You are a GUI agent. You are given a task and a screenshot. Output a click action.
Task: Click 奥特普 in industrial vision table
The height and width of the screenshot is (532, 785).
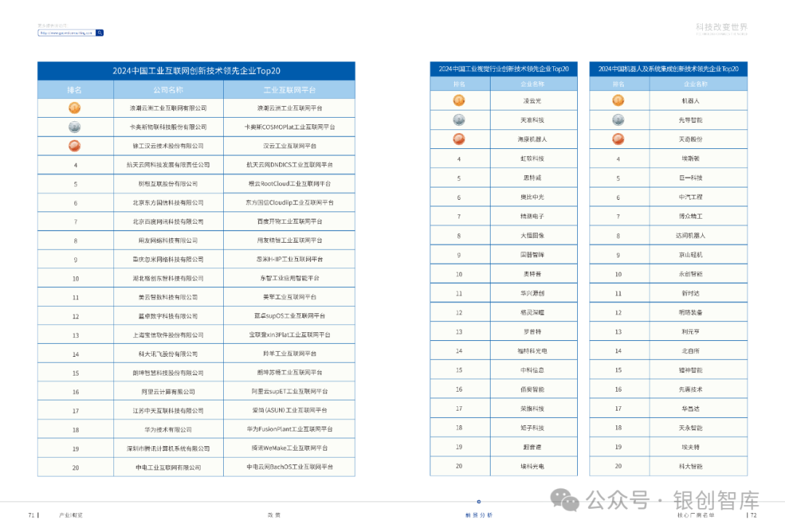532,274
